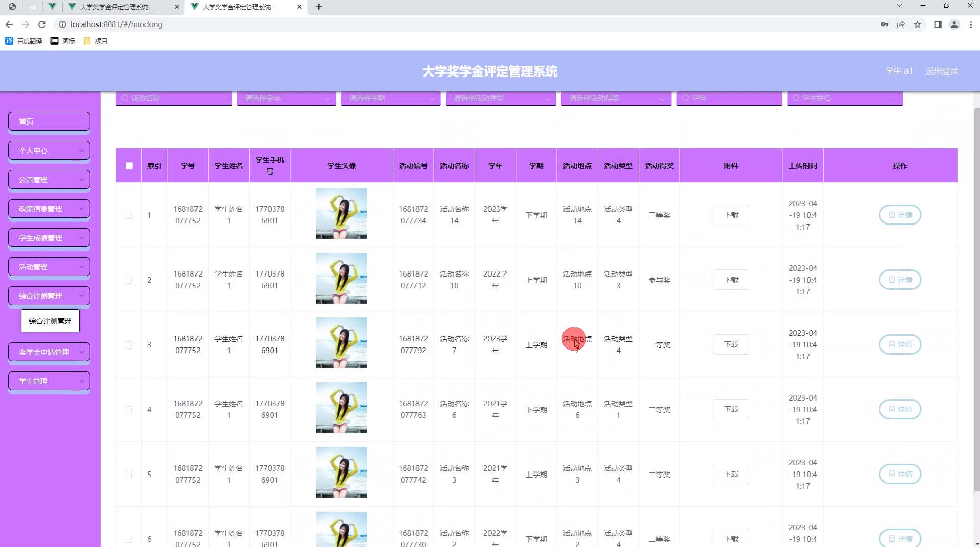980x547 pixels.
Task: Click the new tab plus icon
Action: tap(318, 7)
